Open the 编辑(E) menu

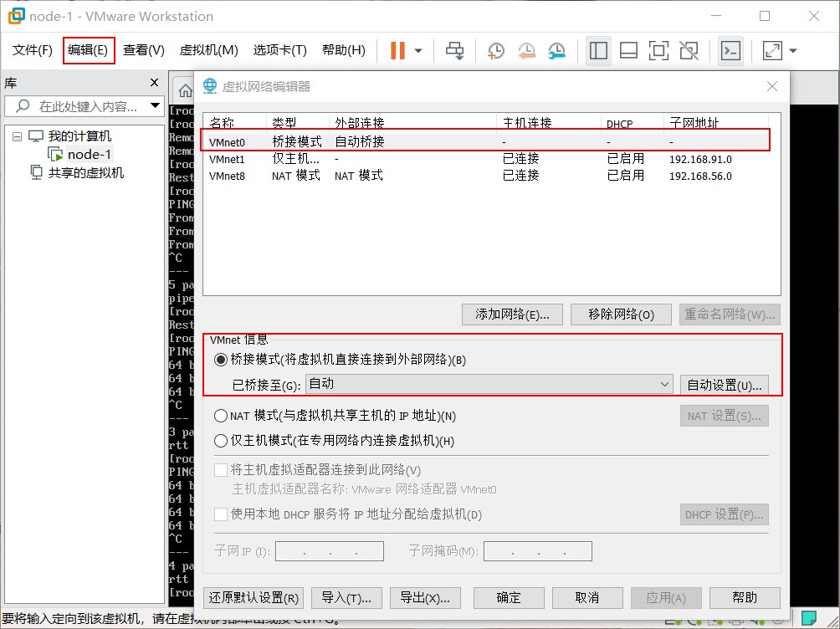(x=88, y=50)
